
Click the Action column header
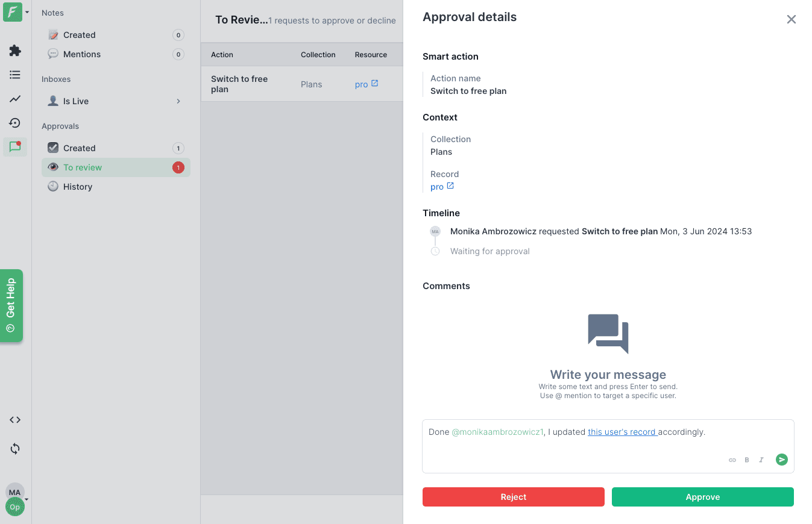[222, 55]
